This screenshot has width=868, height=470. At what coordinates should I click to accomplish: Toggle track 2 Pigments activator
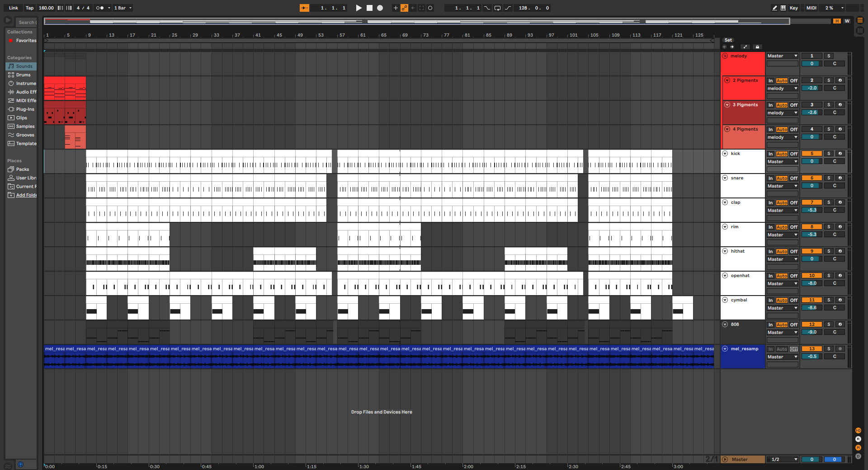coord(811,80)
